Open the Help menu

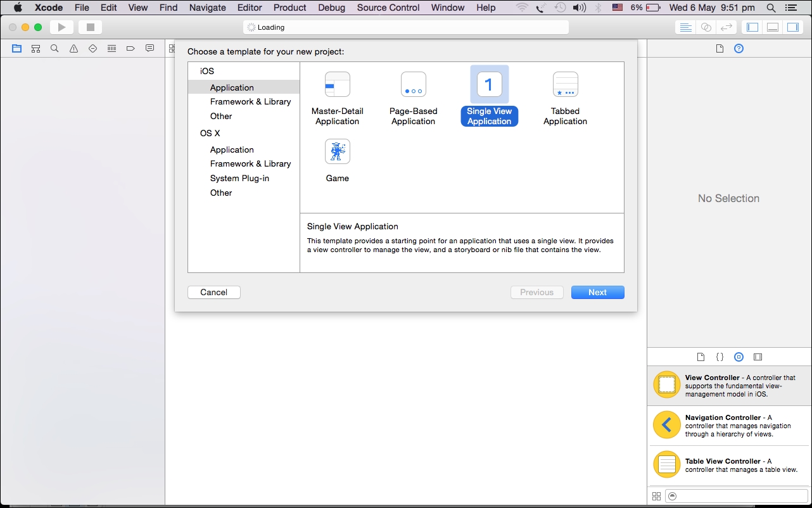(486, 8)
